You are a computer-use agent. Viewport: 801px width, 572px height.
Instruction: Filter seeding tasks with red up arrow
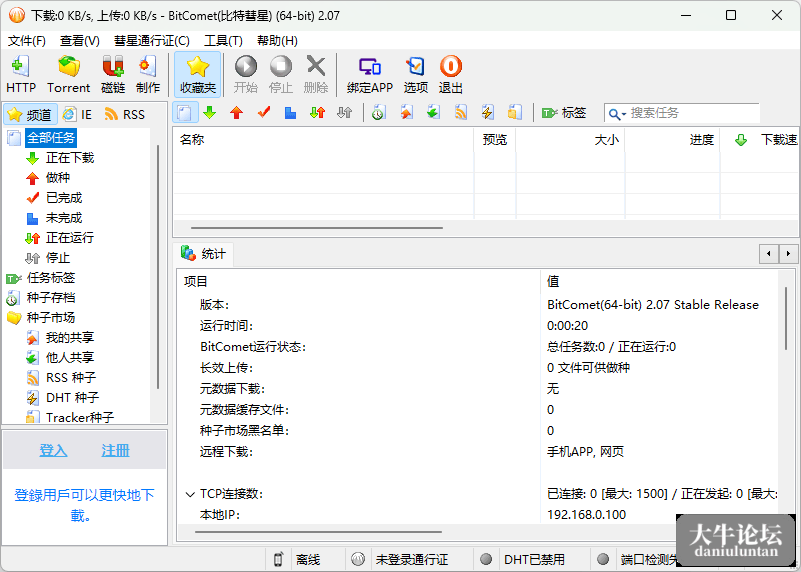point(237,112)
